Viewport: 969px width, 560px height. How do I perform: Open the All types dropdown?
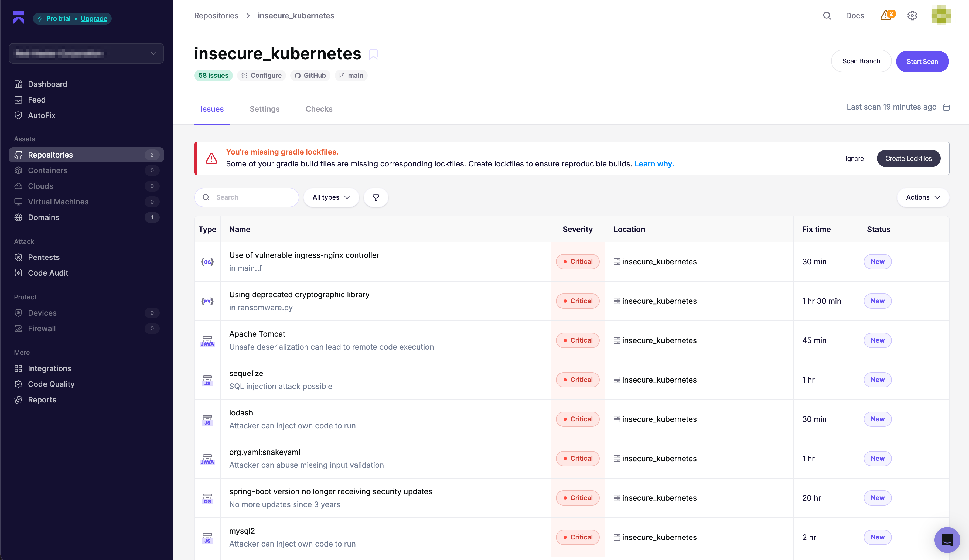coord(331,197)
